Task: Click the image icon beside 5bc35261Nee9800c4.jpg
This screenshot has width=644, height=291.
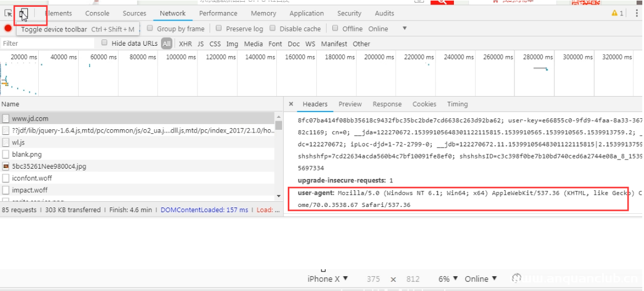Action: point(6,166)
